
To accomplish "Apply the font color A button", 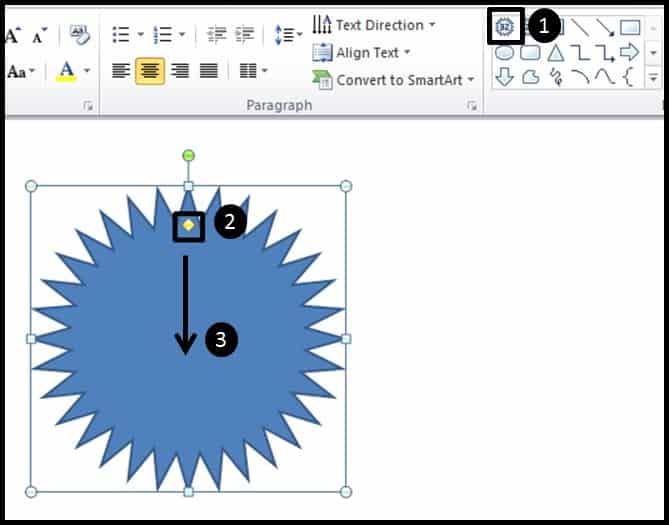I will coord(66,71).
